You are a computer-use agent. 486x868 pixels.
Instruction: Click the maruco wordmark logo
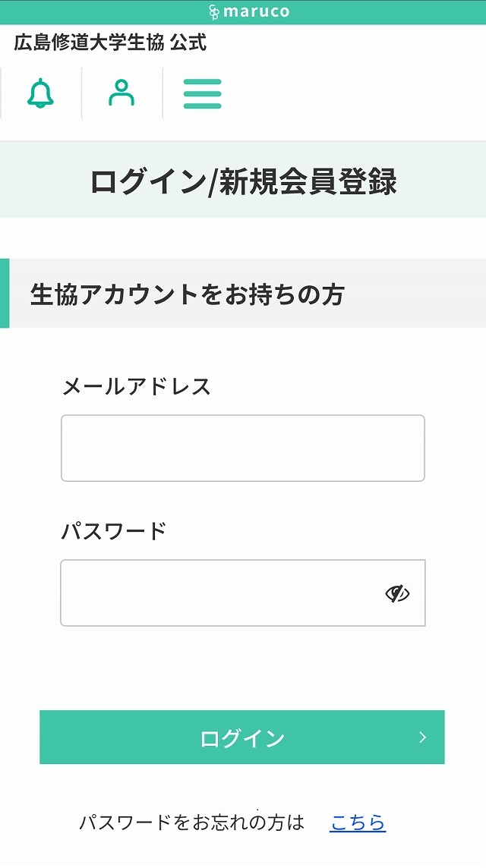(x=258, y=11)
